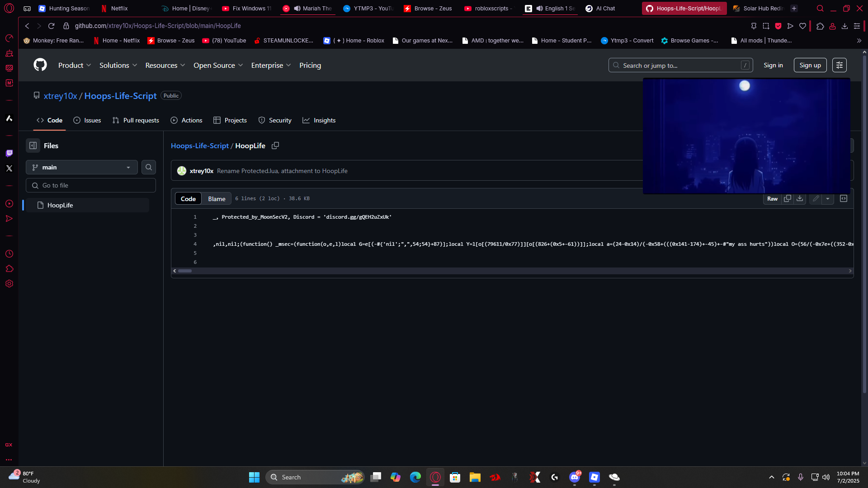Viewport: 868px width, 488px height.
Task: Open the file search magnifier button
Action: click(x=149, y=167)
